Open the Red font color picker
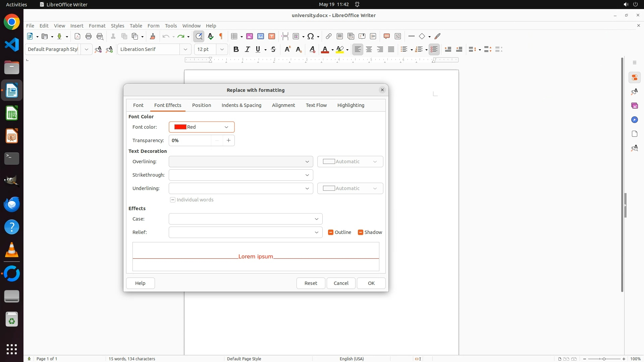Screen dimensions: 644x362 201,127
